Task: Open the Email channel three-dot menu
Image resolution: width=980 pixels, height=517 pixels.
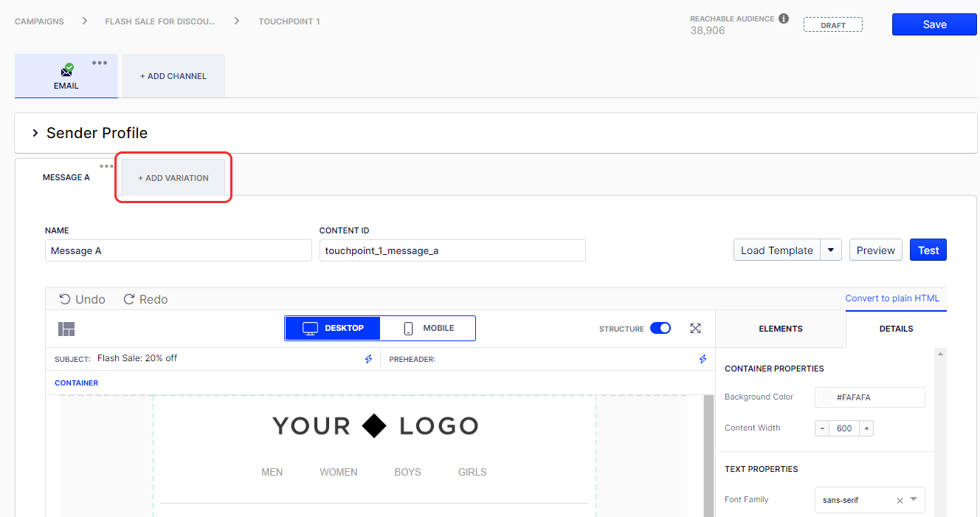Action: [x=100, y=63]
